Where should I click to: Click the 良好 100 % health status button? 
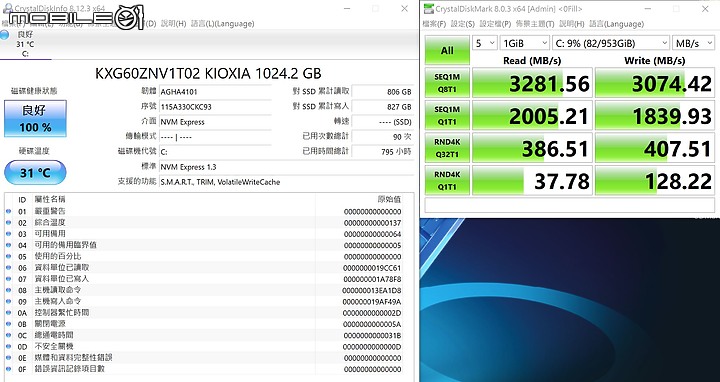(35, 118)
